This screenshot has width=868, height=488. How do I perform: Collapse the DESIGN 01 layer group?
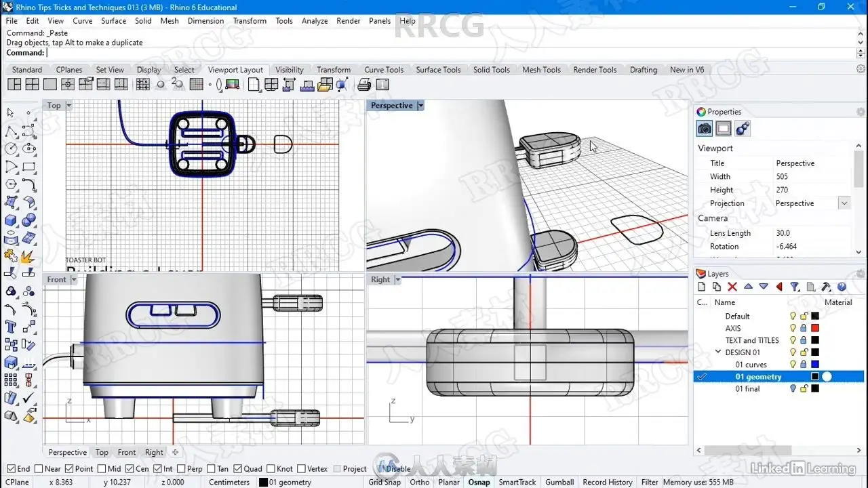pyautogui.click(x=718, y=352)
